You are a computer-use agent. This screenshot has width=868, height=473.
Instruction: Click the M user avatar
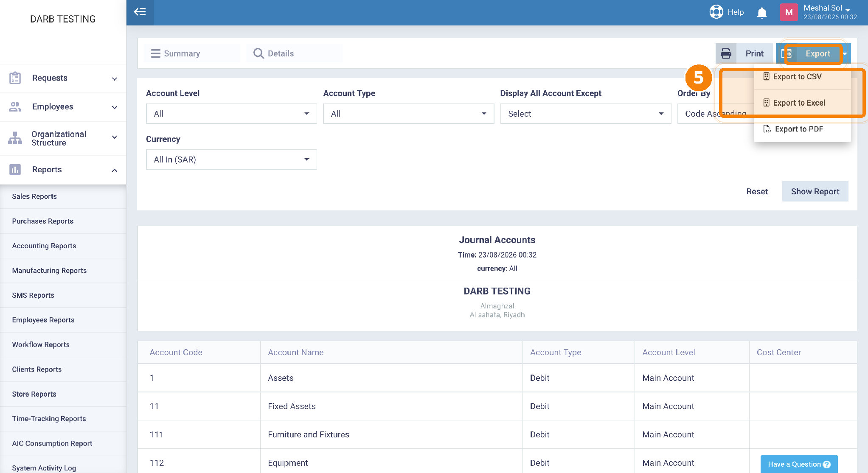point(789,12)
